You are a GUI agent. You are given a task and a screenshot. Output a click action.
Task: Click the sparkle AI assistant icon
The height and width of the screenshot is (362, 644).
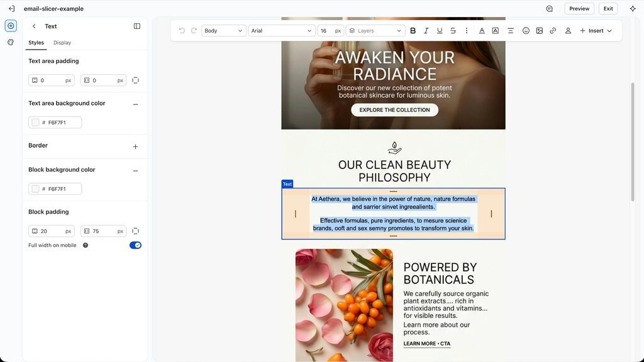coord(633,9)
